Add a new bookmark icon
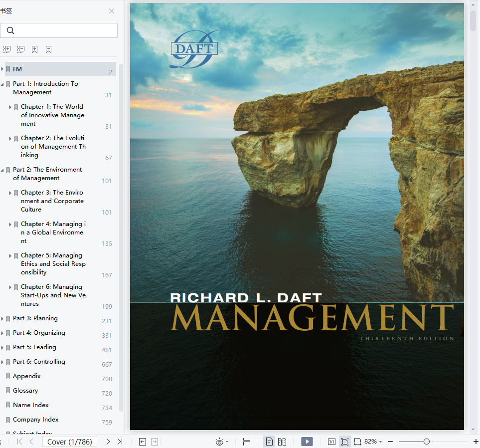This screenshot has width=480, height=448. (x=34, y=49)
